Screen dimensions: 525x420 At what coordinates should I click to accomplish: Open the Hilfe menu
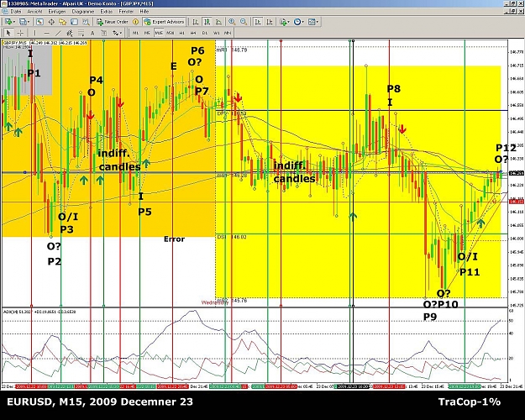pyautogui.click(x=144, y=12)
